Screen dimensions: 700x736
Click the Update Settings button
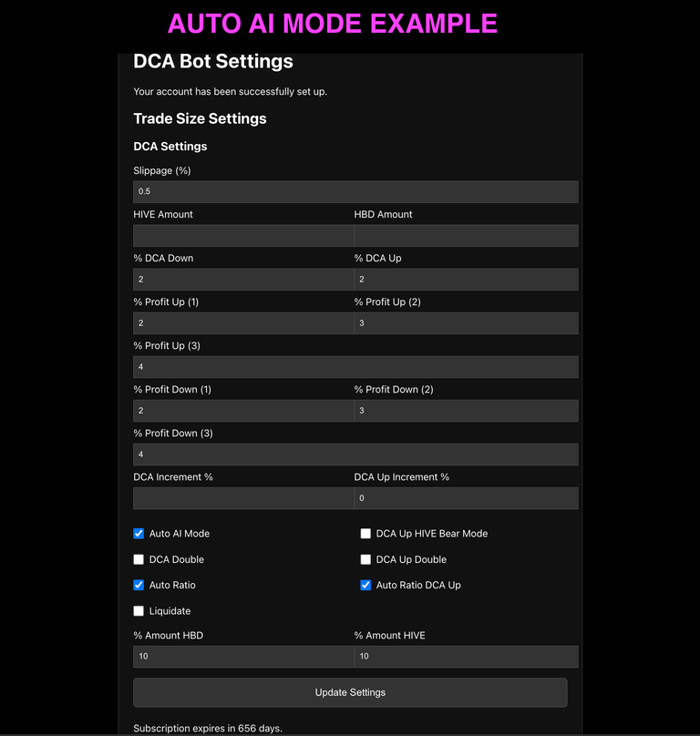351,692
